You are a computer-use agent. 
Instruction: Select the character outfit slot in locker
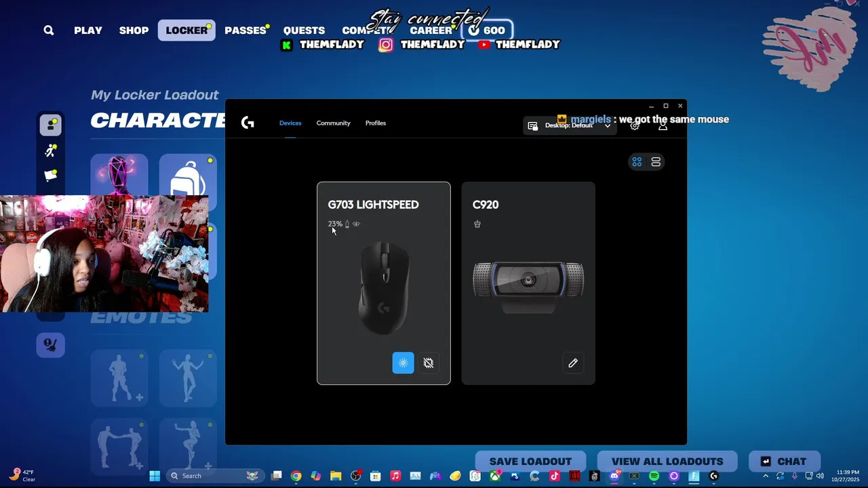coord(119,175)
